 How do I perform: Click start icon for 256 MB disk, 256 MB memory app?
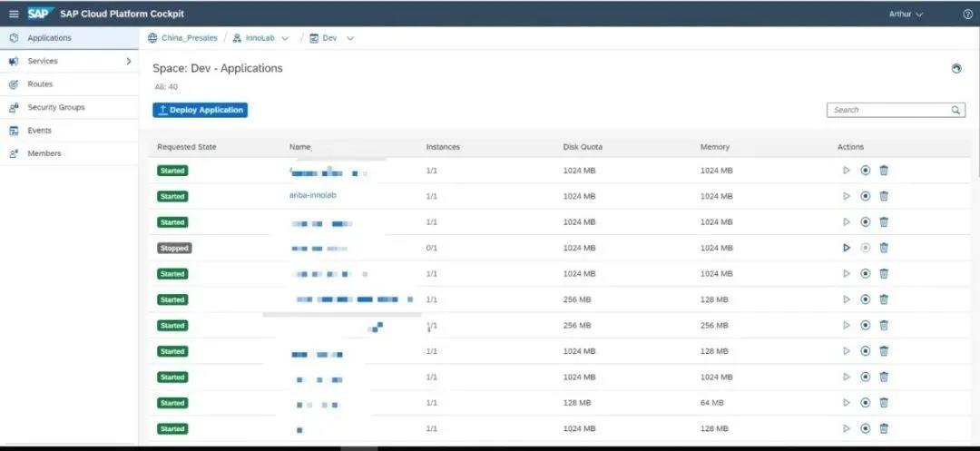point(847,326)
